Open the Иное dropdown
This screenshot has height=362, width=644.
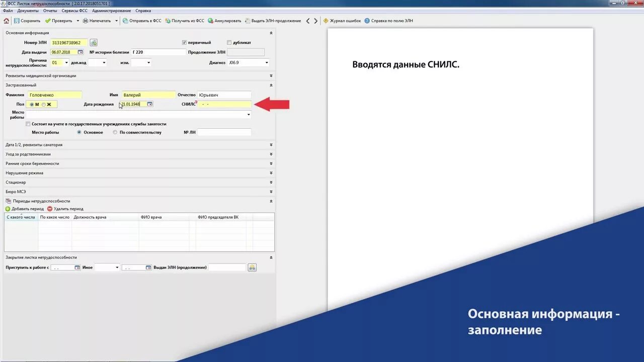(117, 267)
